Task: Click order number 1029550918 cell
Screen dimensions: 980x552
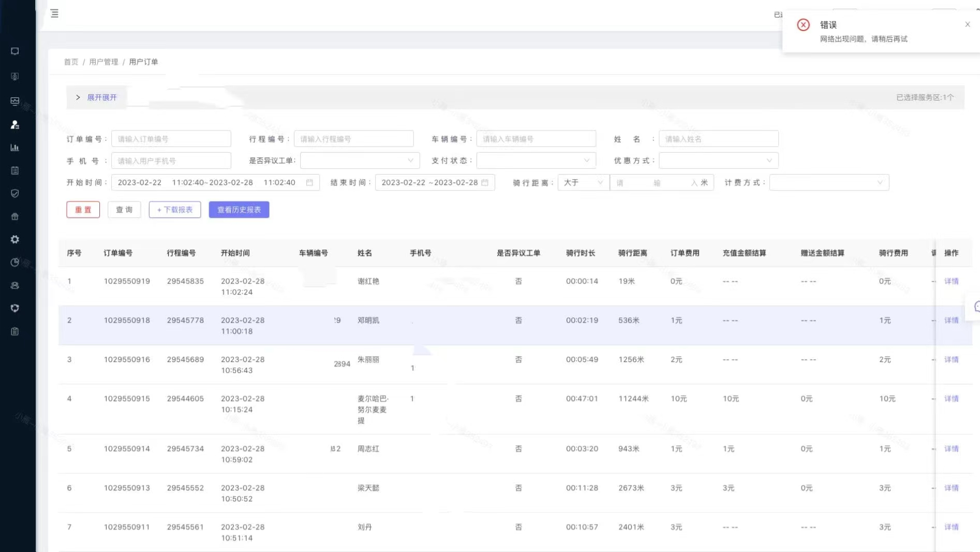Action: click(127, 321)
